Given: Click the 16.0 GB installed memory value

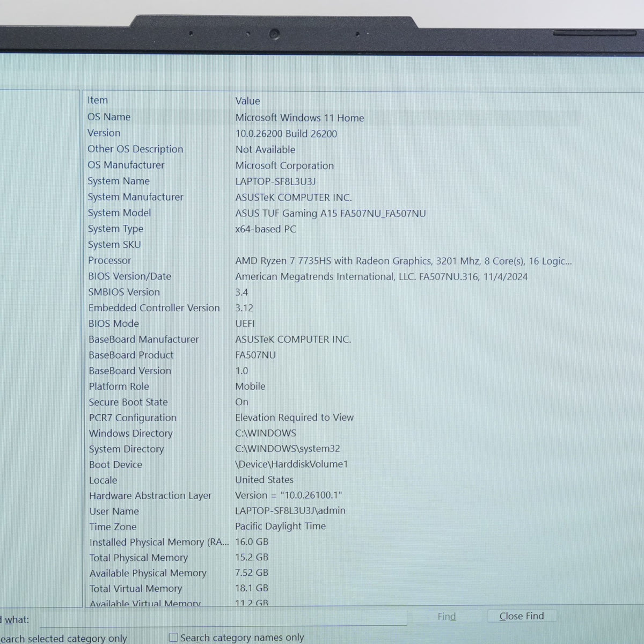Looking at the screenshot, I should coord(252,542).
